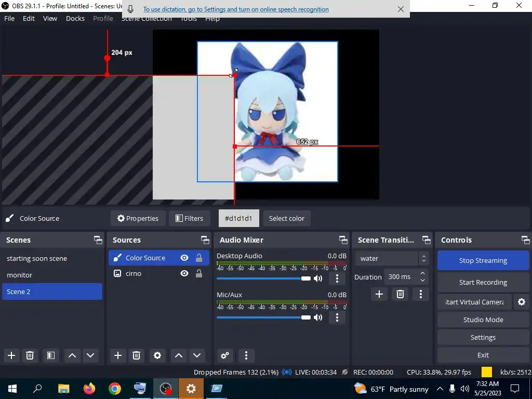
Task: Open File Explorer from the taskbar
Action: (64, 389)
